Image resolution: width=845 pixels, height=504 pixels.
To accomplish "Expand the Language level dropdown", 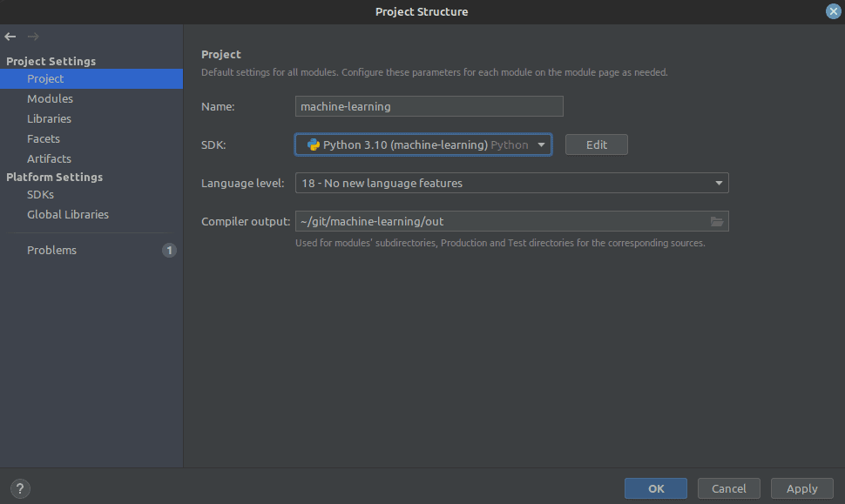I will pos(720,183).
